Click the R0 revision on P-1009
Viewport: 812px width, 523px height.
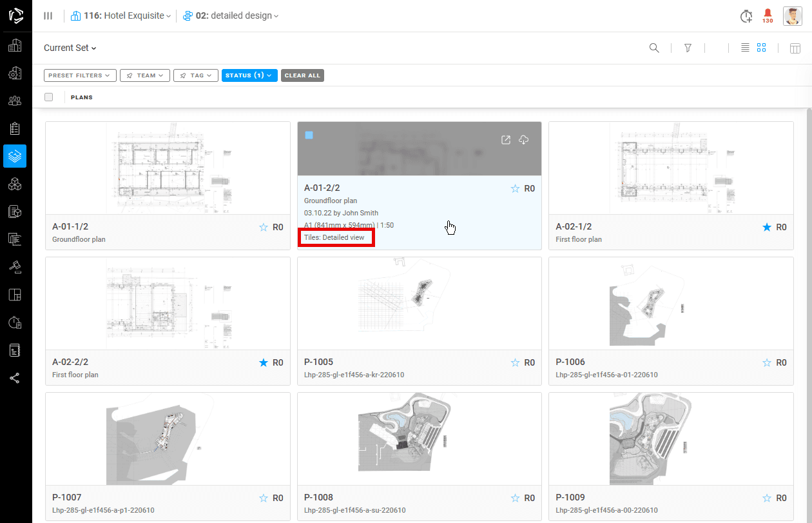tap(781, 498)
